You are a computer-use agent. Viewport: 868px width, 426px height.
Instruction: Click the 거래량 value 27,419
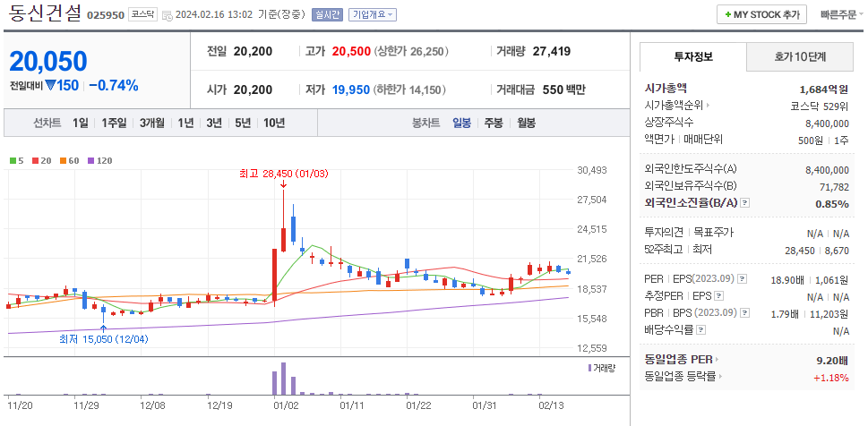click(552, 52)
